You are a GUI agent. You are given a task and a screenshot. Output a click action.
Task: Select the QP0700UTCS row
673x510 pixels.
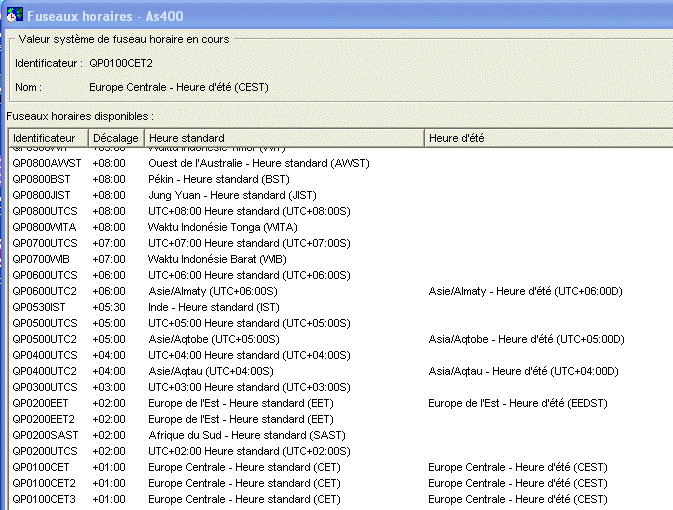(x=341, y=243)
